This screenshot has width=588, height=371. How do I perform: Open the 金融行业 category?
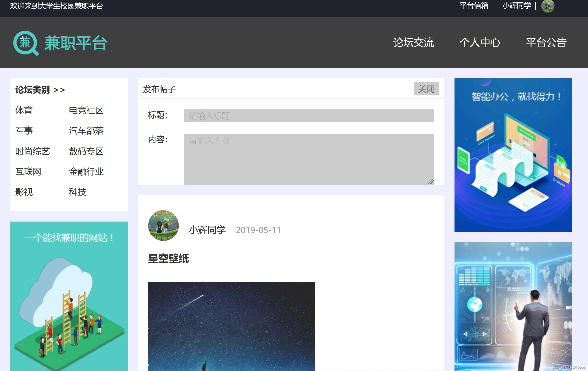tap(86, 172)
